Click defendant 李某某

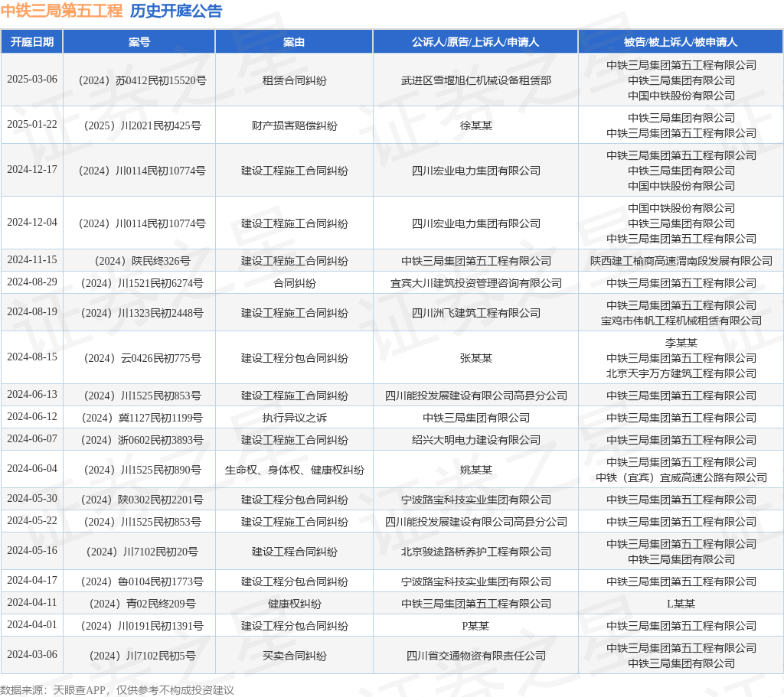[x=681, y=343]
